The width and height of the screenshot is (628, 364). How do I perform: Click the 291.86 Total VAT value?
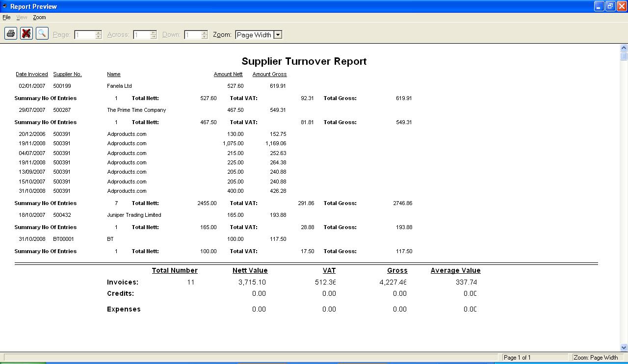(x=306, y=203)
